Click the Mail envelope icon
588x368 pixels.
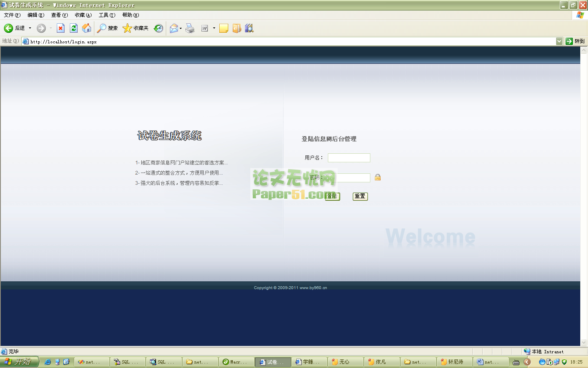pyautogui.click(x=174, y=28)
